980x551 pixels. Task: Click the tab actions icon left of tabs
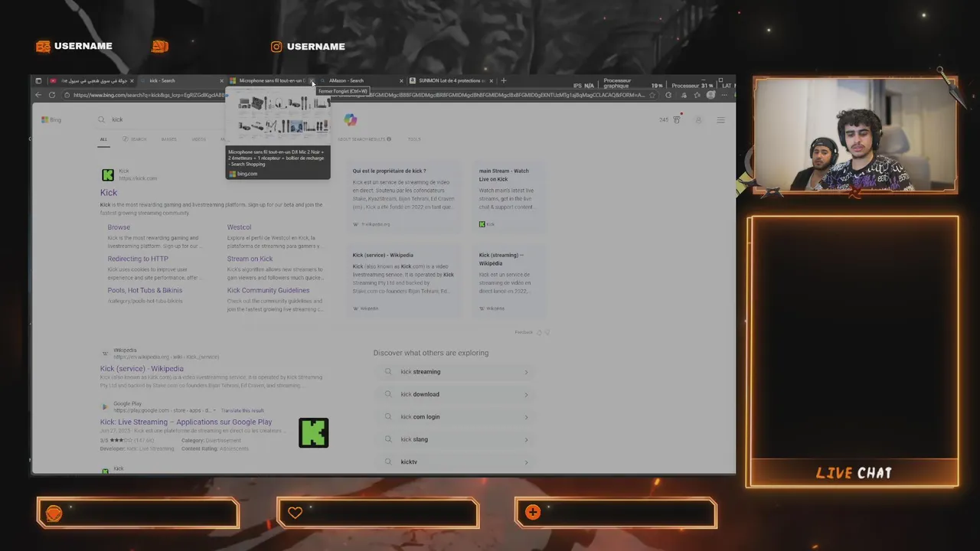[x=38, y=80]
